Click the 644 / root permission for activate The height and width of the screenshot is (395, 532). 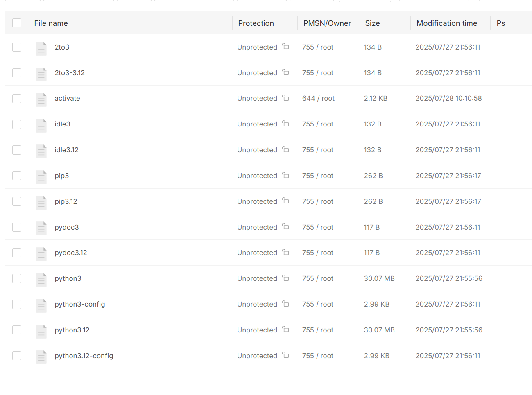pos(318,98)
